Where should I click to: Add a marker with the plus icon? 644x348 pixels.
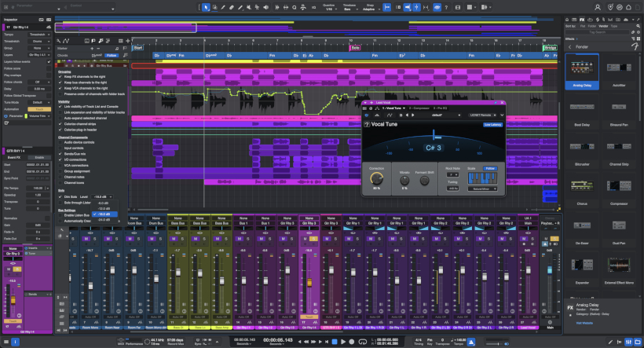click(92, 48)
